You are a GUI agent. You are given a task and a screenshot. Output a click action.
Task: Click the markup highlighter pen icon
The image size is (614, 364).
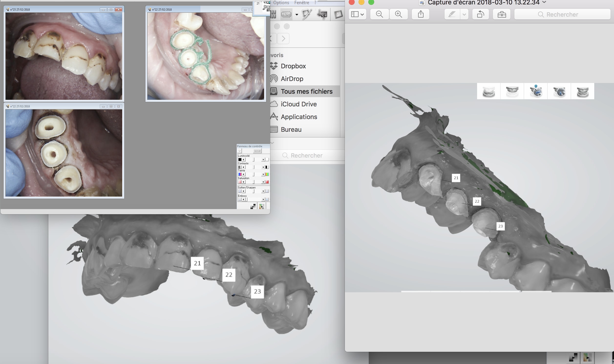coord(452,14)
